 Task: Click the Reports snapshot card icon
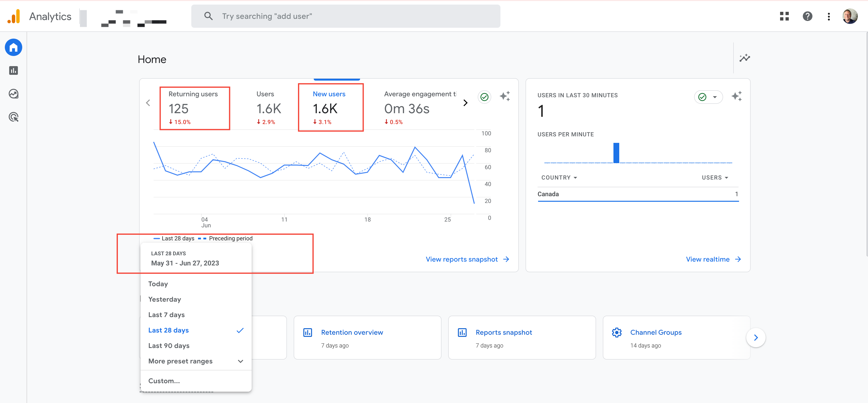pos(462,333)
